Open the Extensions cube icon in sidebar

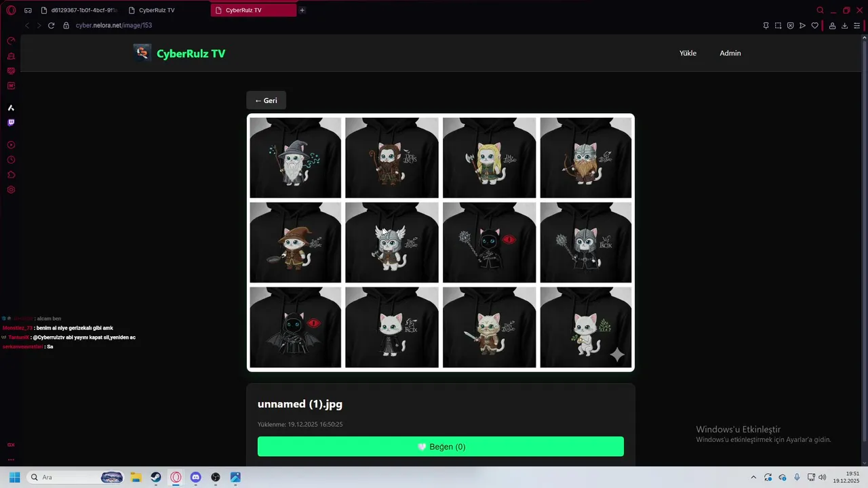[11, 175]
